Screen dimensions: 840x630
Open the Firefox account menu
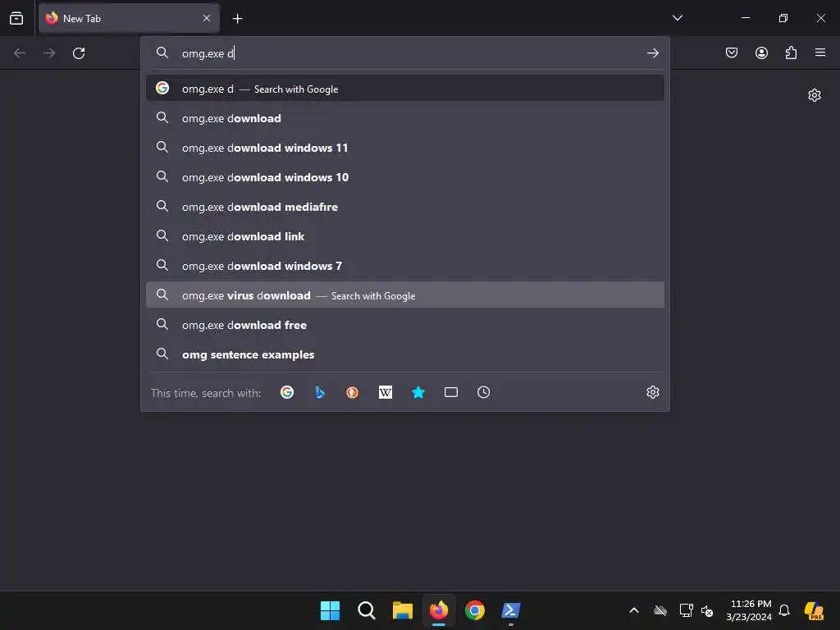tap(761, 52)
